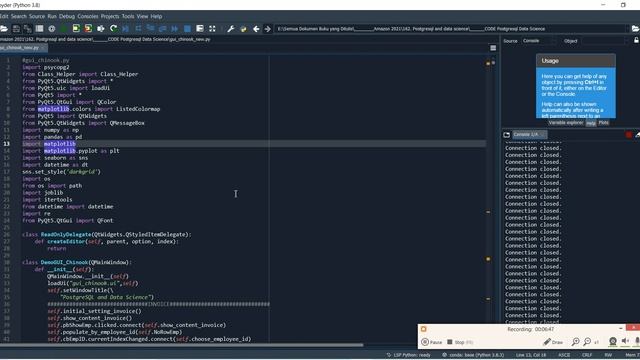Viewport: 640px width, 360px height.
Task: Click the Line 13, Col 18 status
Action: coord(531,355)
